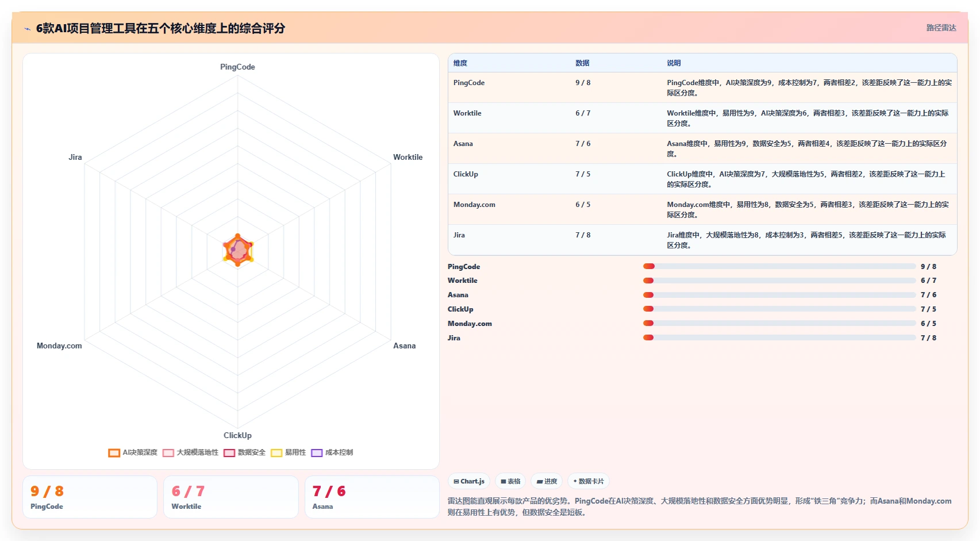
Task: Click the Chart.js tag chip
Action: coord(469,481)
